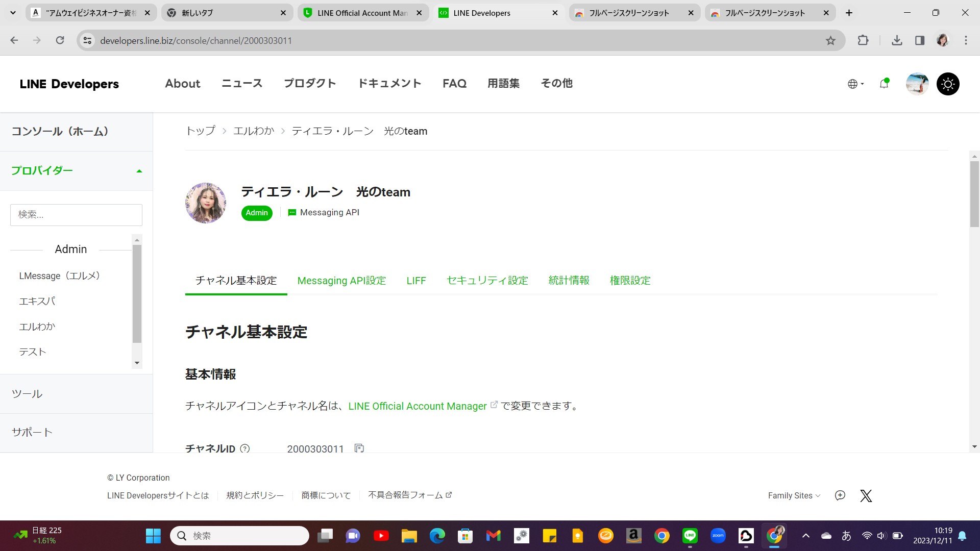Expand the Family Sites dropdown
The width and height of the screenshot is (980, 551).
pos(794,495)
